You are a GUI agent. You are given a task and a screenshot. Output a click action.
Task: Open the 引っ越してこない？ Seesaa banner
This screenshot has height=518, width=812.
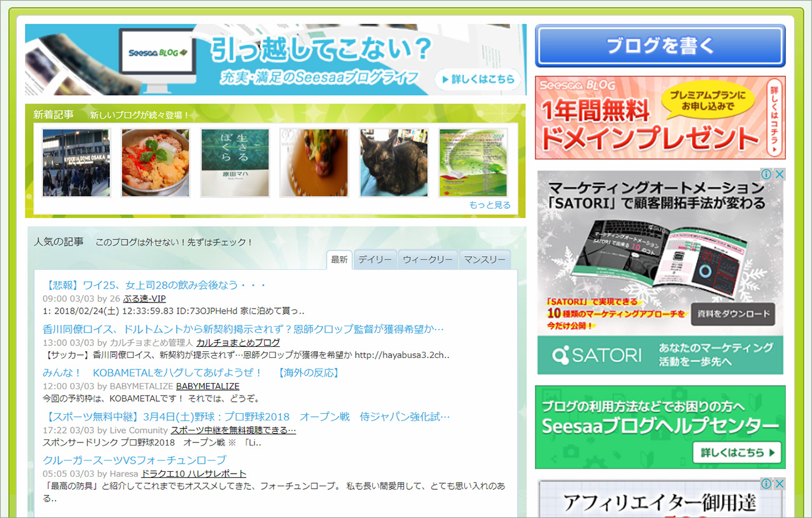tap(275, 59)
